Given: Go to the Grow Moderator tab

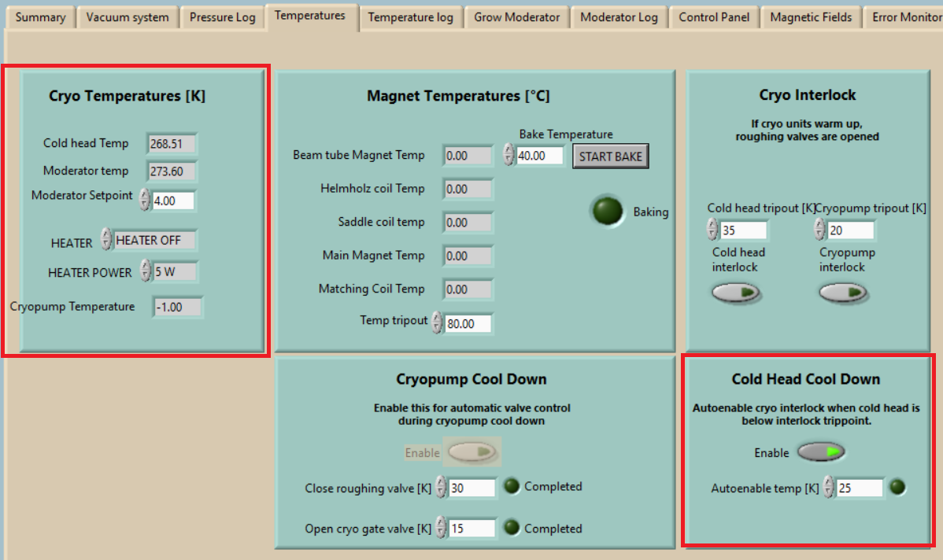Looking at the screenshot, I should click(x=516, y=17).
